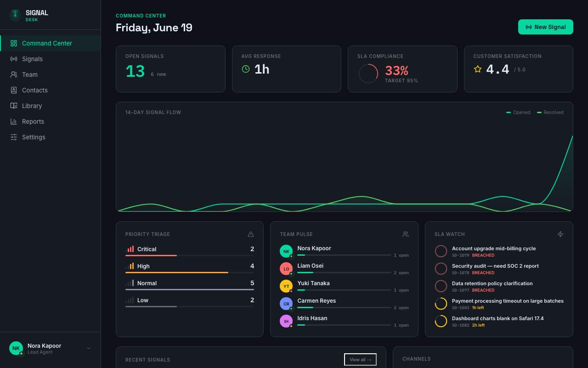The image size is (588, 368).
Task: Click the Reports bar chart icon
Action: pyautogui.click(x=14, y=121)
